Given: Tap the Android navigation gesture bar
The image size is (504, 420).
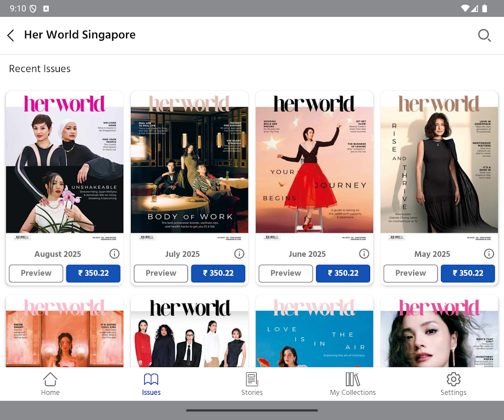Looking at the screenshot, I should point(252,411).
